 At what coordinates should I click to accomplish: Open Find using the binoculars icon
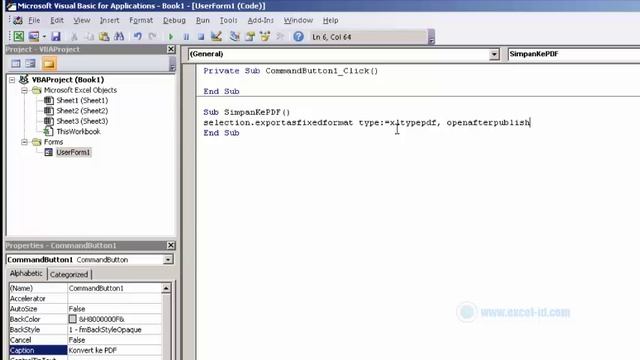coord(119,36)
